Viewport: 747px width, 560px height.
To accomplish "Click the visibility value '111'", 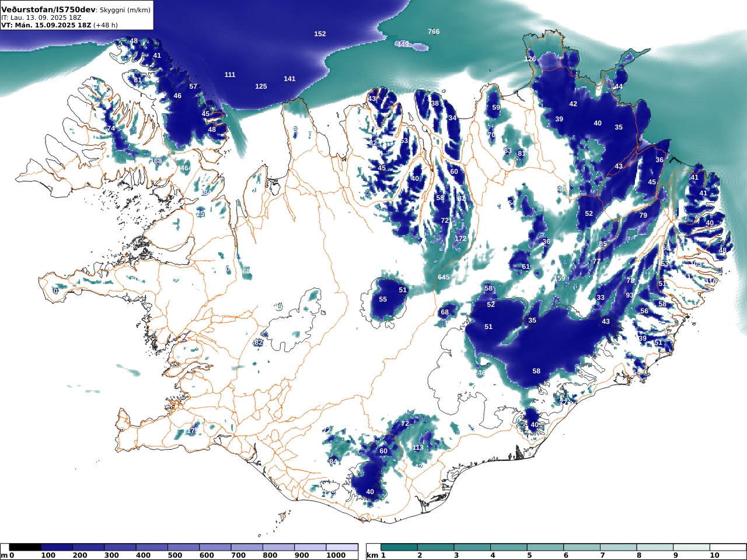I will [x=230, y=75].
